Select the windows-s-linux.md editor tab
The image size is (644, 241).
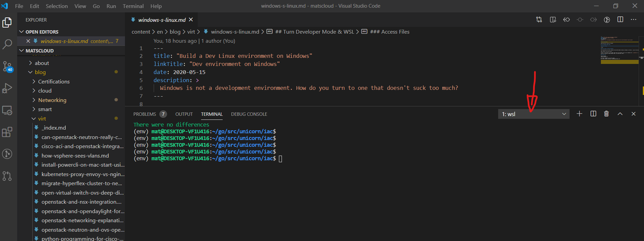tap(162, 20)
